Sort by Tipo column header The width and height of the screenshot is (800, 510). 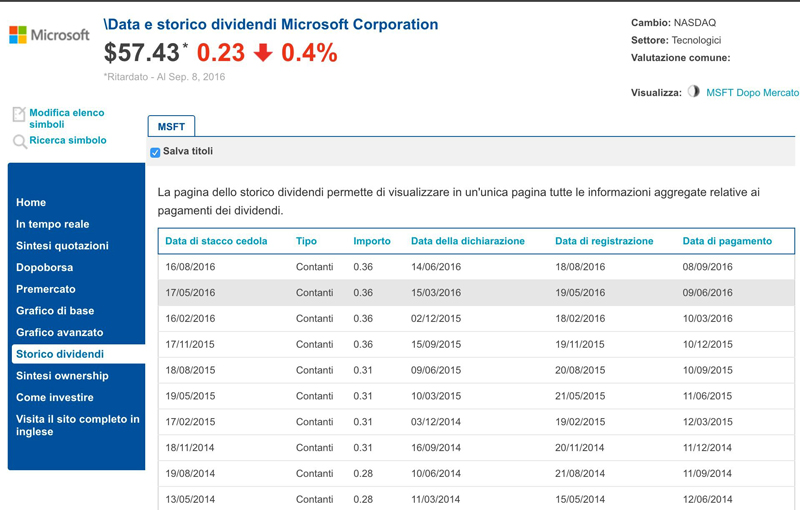306,241
